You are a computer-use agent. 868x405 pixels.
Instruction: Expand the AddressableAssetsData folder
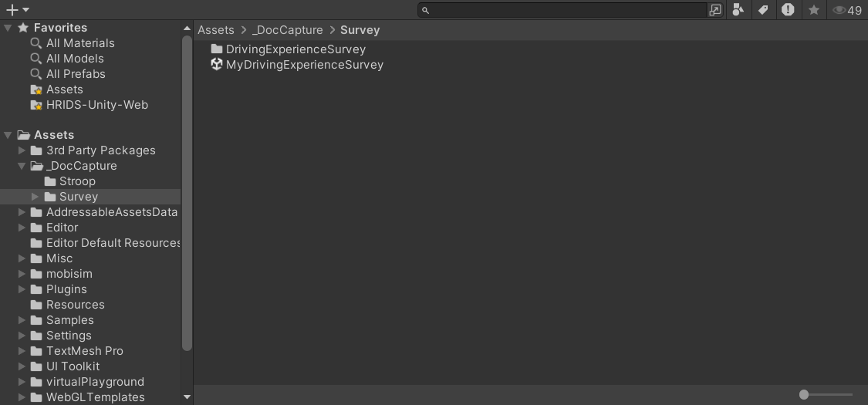[x=22, y=212]
